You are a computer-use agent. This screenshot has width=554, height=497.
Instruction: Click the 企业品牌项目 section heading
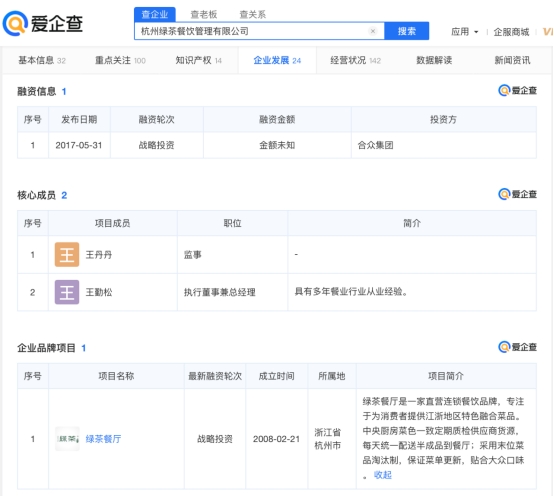point(46,348)
